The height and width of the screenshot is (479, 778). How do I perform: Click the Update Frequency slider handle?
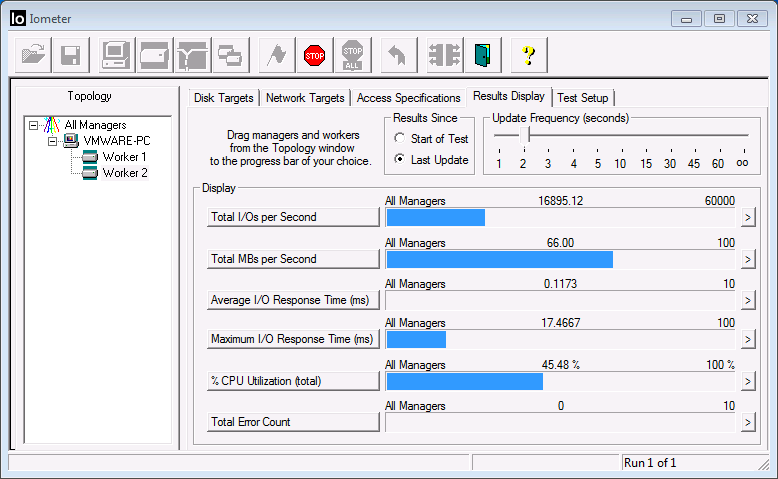pyautogui.click(x=523, y=135)
